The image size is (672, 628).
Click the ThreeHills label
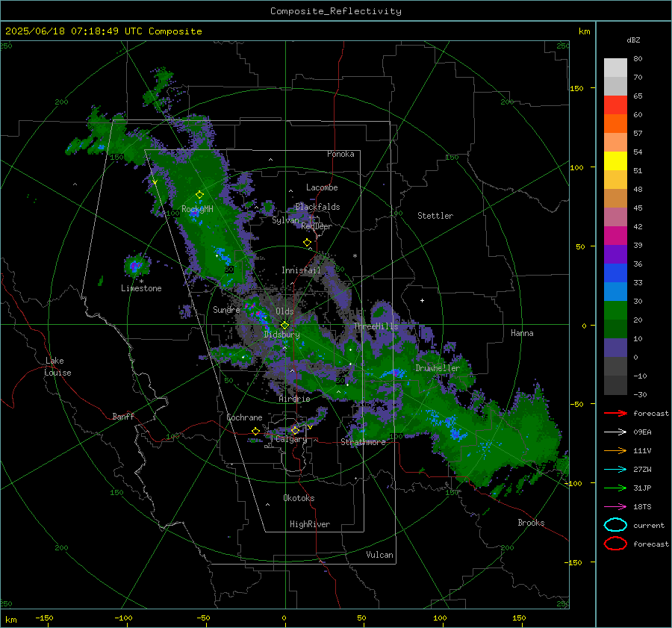pos(376,326)
